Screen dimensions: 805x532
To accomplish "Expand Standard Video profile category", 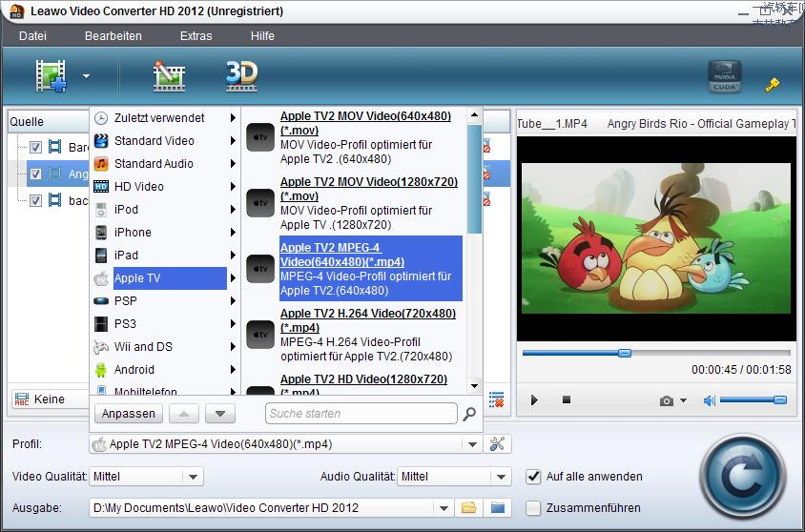I will [x=165, y=140].
